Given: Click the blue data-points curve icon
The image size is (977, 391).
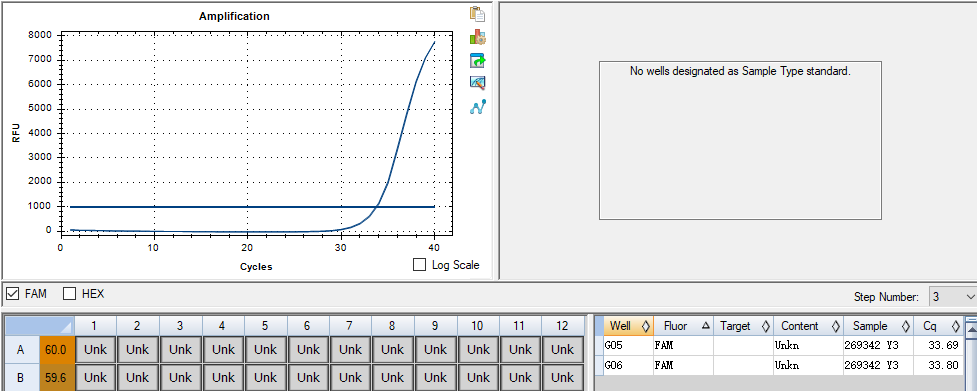Looking at the screenshot, I should pyautogui.click(x=478, y=106).
